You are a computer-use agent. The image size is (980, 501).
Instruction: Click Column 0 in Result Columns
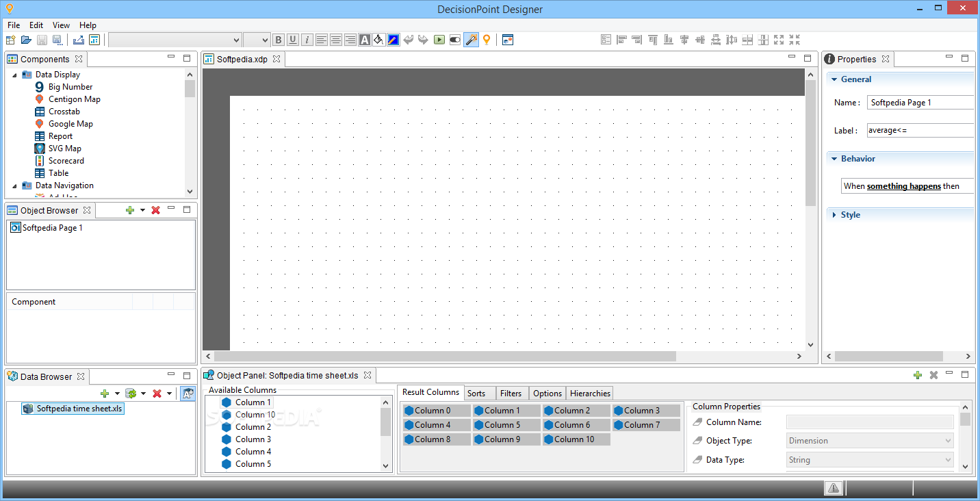click(x=437, y=411)
